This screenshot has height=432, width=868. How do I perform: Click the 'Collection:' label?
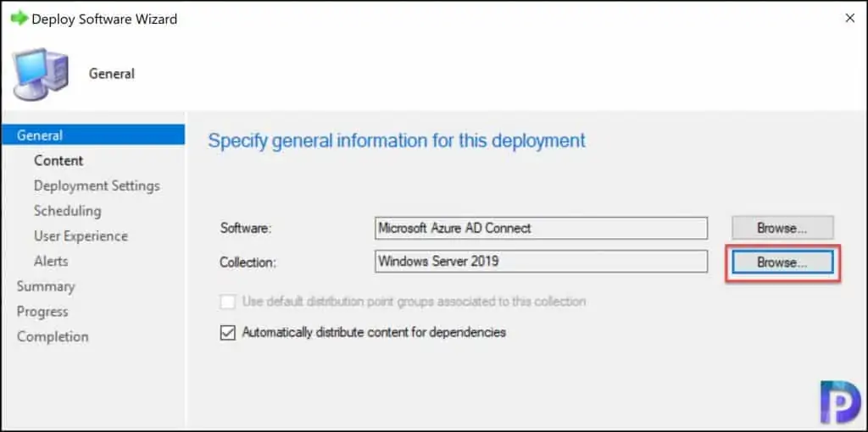click(x=248, y=263)
